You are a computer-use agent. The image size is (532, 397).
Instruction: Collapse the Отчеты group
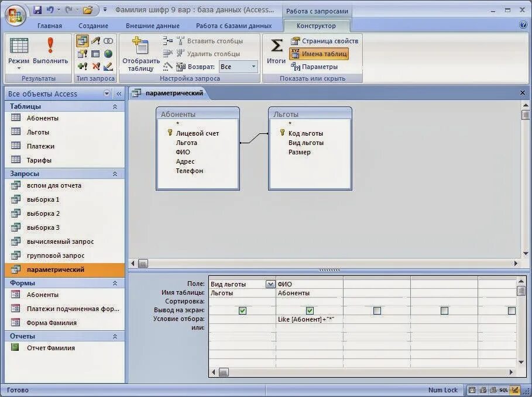click(x=115, y=336)
